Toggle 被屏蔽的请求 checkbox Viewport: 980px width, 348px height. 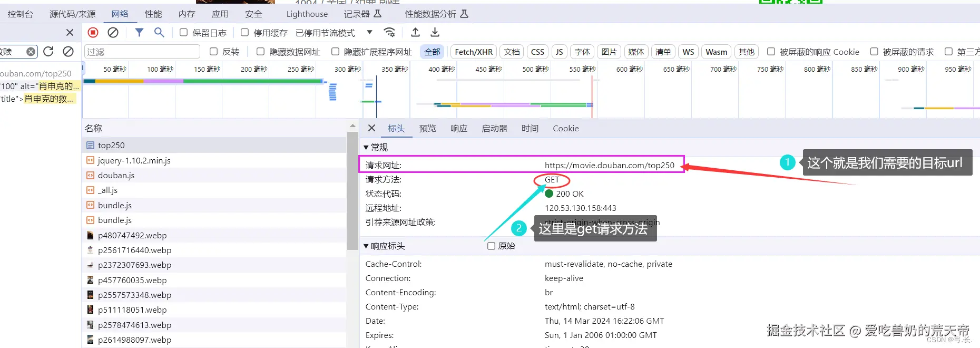874,52
